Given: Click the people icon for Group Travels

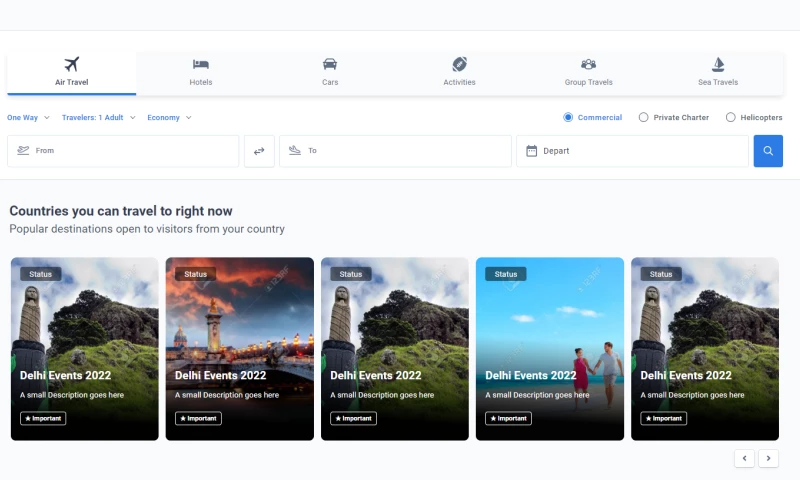Looking at the screenshot, I should (588, 64).
